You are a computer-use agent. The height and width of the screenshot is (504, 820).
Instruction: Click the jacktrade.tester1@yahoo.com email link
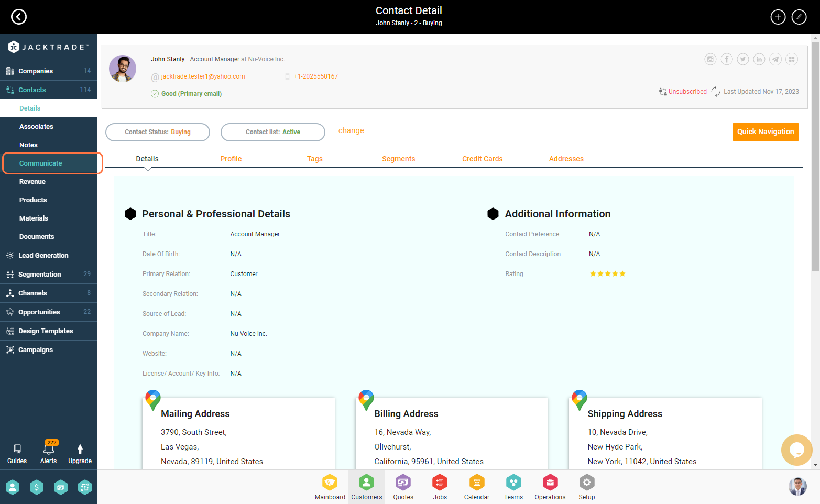coord(203,76)
